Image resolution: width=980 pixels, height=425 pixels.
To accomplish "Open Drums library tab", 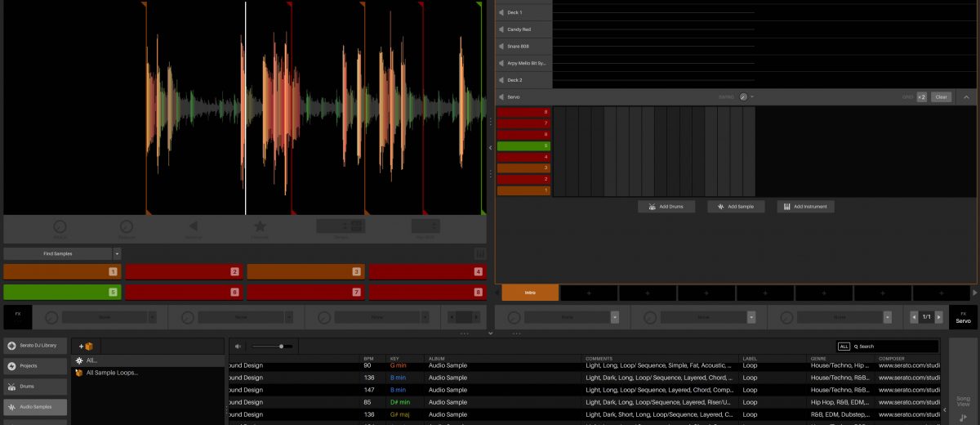I will click(36, 387).
